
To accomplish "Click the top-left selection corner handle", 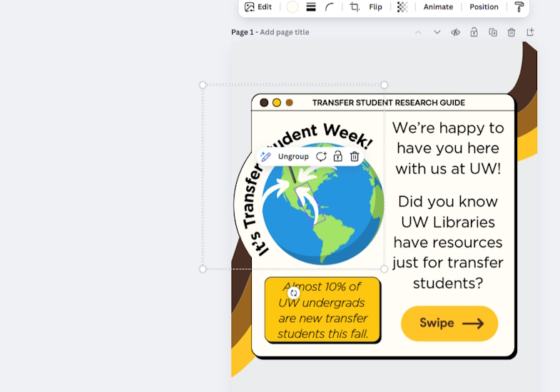I will (x=203, y=85).
